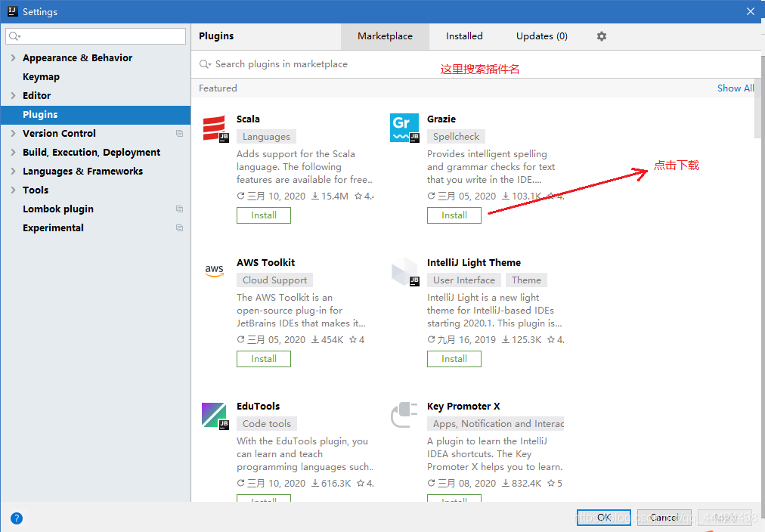Click the Languages tag under Scala
Screen dimensions: 765x532
[266, 137]
